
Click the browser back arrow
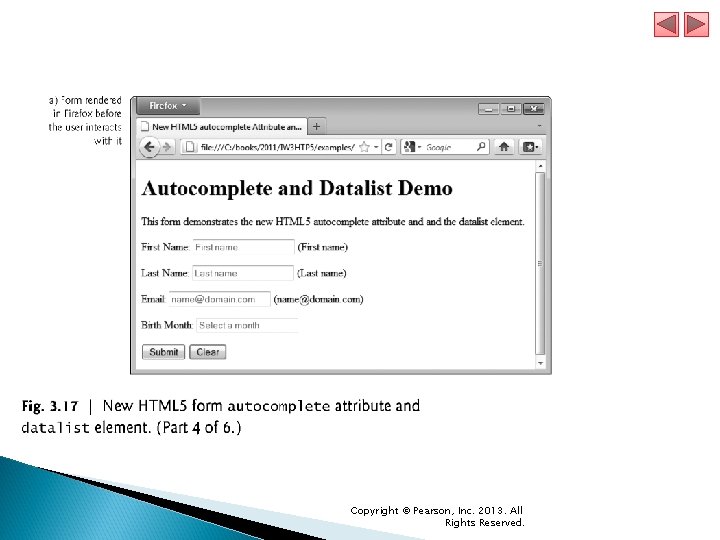pos(149,147)
